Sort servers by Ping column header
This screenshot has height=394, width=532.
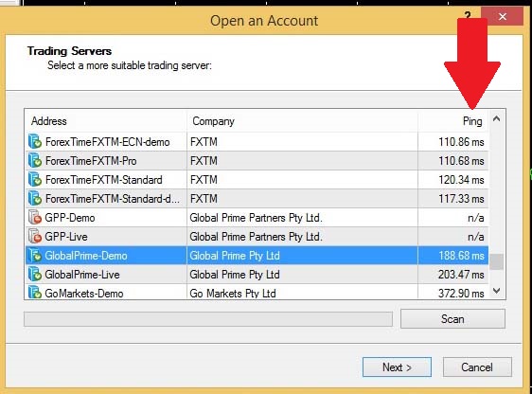[453, 121]
